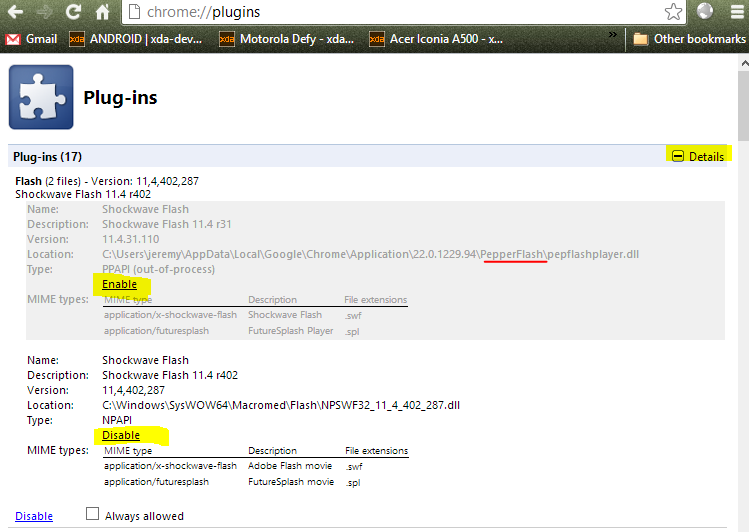Image resolution: width=749 pixels, height=532 pixels.
Task: Enable the PepperFlash Shockwave Flash plugin
Action: click(x=119, y=284)
